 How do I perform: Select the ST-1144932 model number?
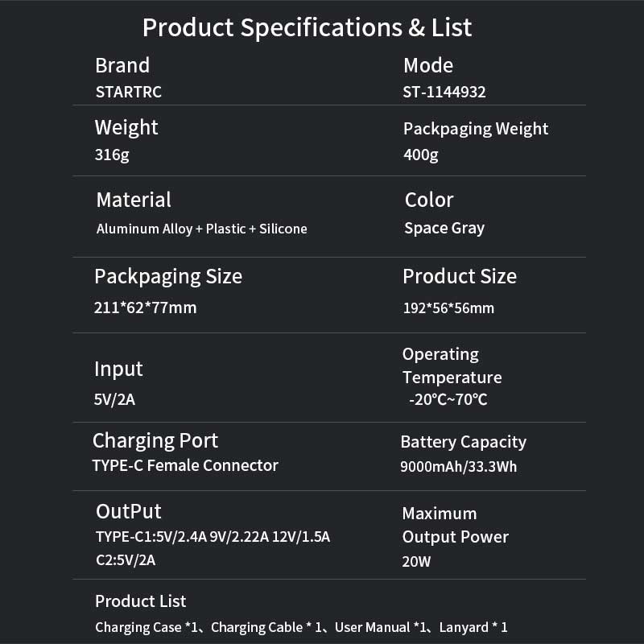tap(444, 92)
